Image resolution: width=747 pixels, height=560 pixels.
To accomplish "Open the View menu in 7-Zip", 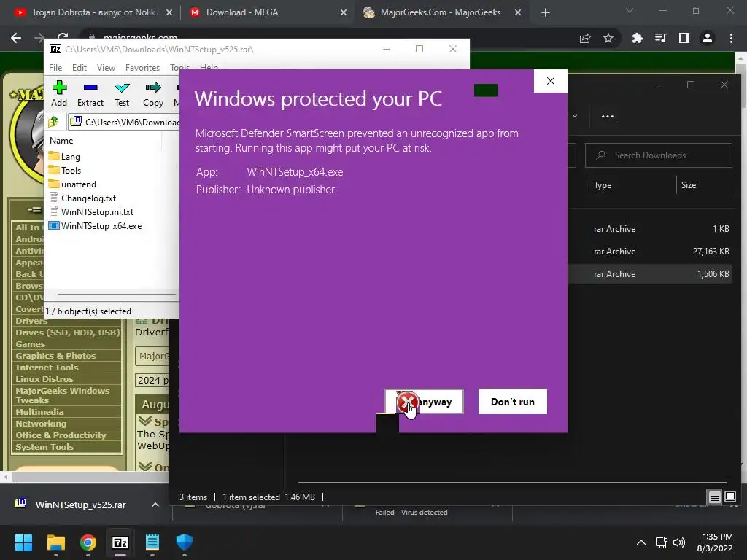I will [x=106, y=68].
